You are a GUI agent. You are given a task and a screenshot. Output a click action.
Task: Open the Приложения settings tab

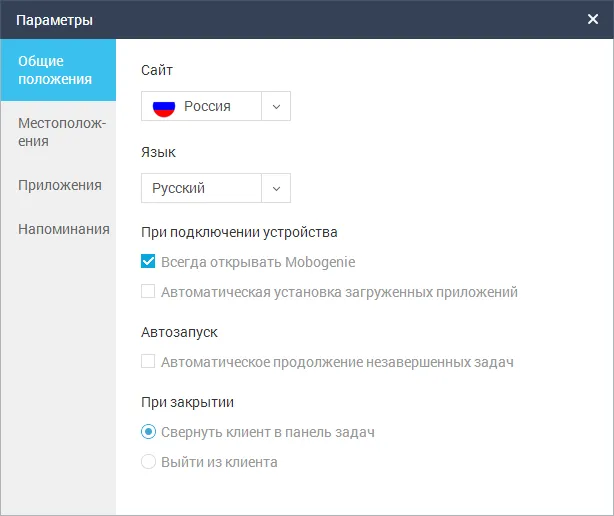coord(58,185)
